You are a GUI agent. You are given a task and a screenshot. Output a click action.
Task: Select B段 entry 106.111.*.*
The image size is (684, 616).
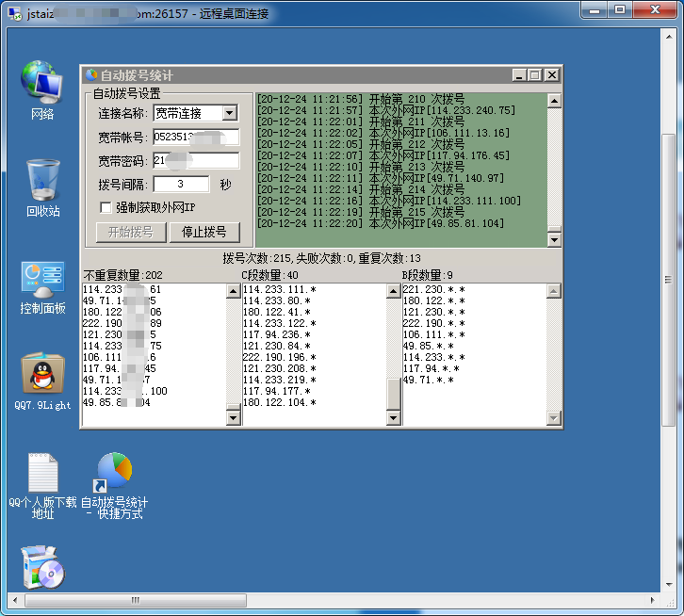pos(434,334)
